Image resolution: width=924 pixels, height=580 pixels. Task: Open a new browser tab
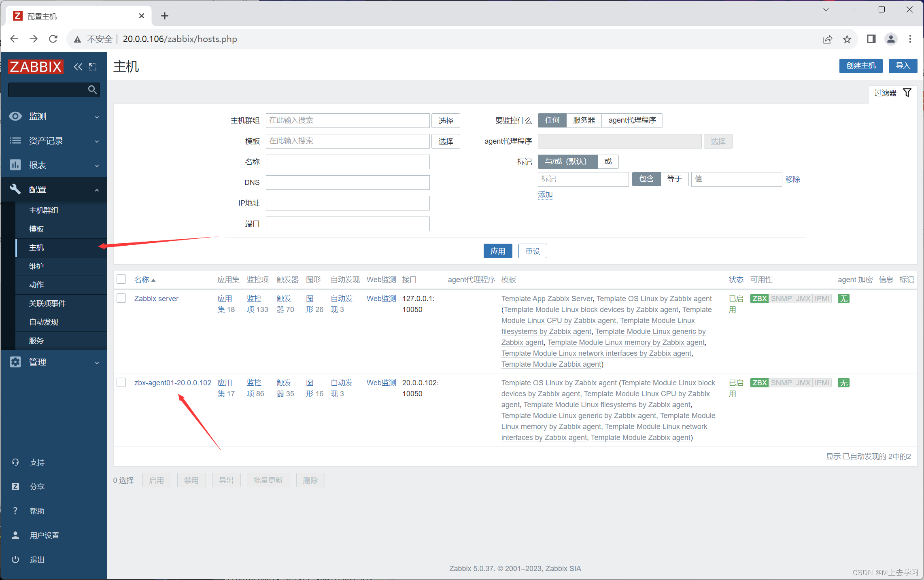click(x=164, y=16)
